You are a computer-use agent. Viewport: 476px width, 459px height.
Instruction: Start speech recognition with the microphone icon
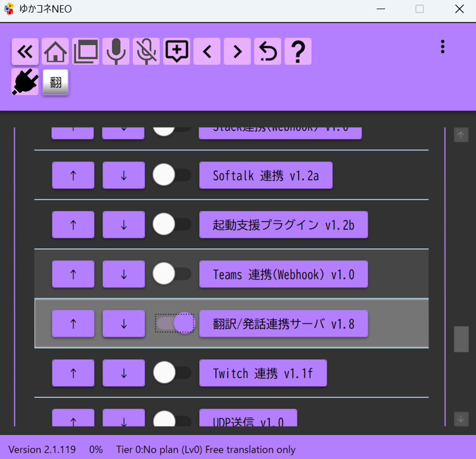pyautogui.click(x=116, y=52)
